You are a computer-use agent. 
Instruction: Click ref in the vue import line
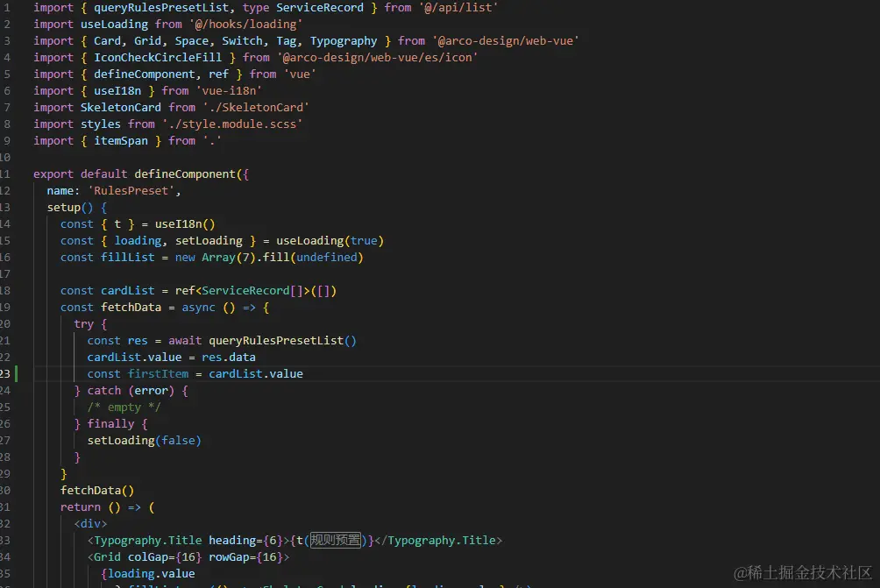point(218,74)
